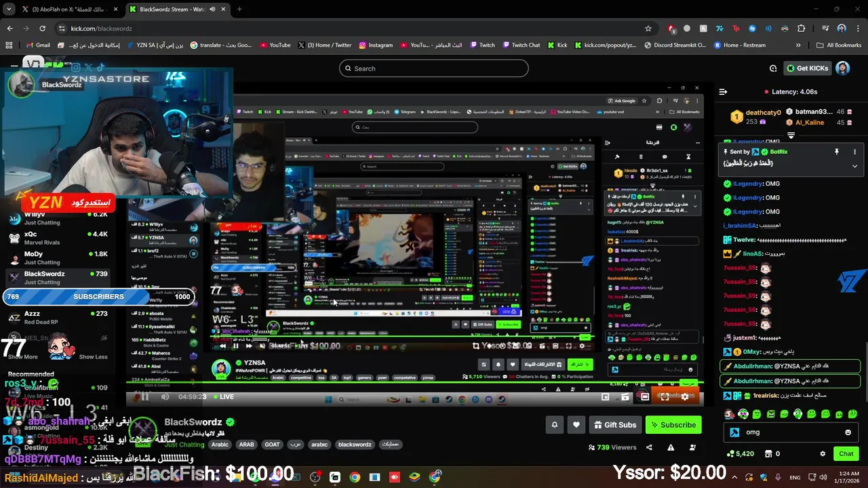Click the Kick search box

click(x=434, y=68)
